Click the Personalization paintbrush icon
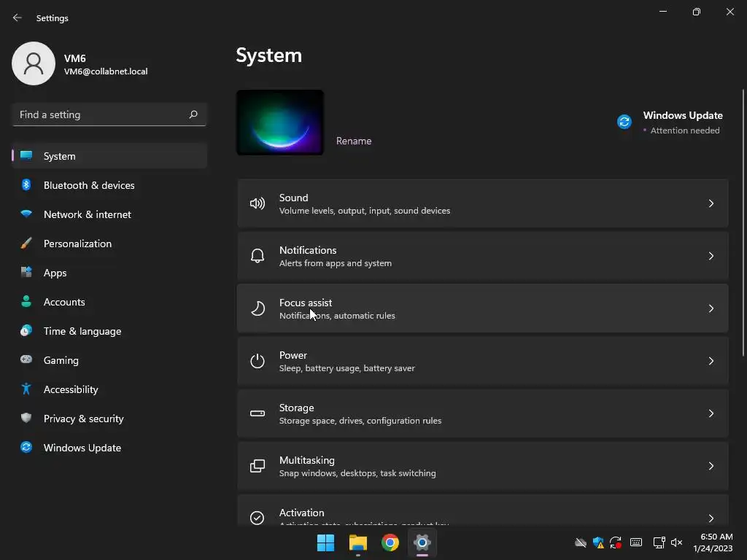The image size is (747, 560). pyautogui.click(x=26, y=244)
